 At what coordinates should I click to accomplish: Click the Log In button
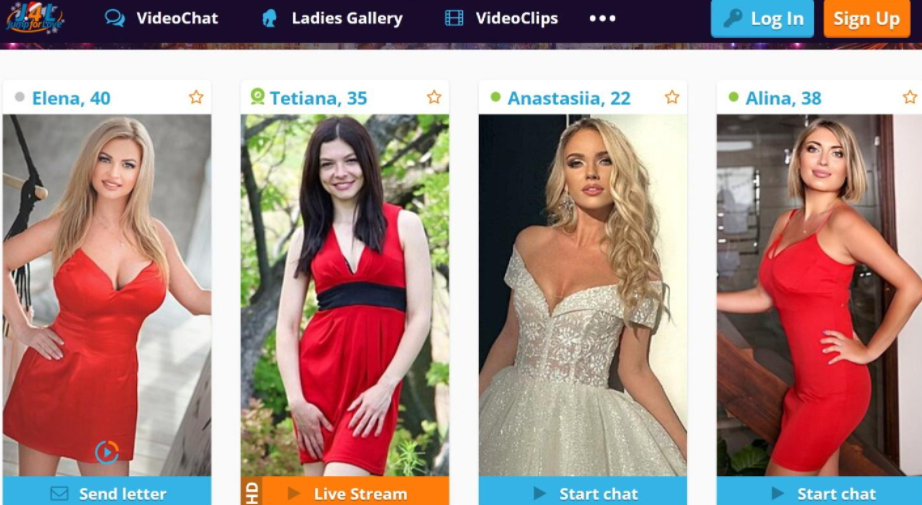pos(762,18)
